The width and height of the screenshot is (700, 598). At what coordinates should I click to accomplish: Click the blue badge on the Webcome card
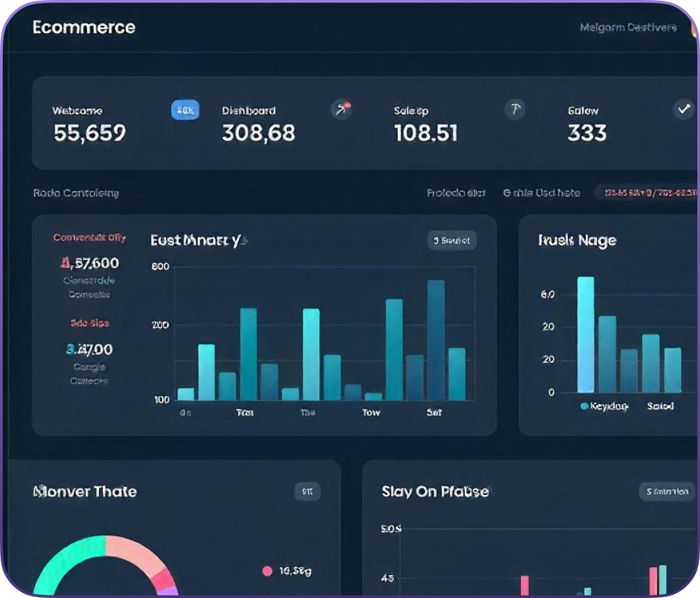tap(185, 110)
